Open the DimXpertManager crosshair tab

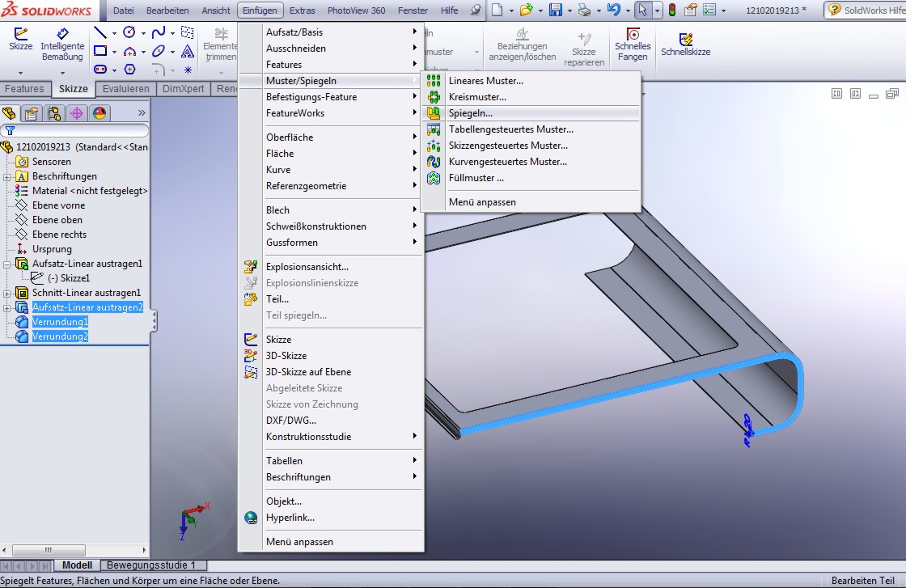click(77, 112)
